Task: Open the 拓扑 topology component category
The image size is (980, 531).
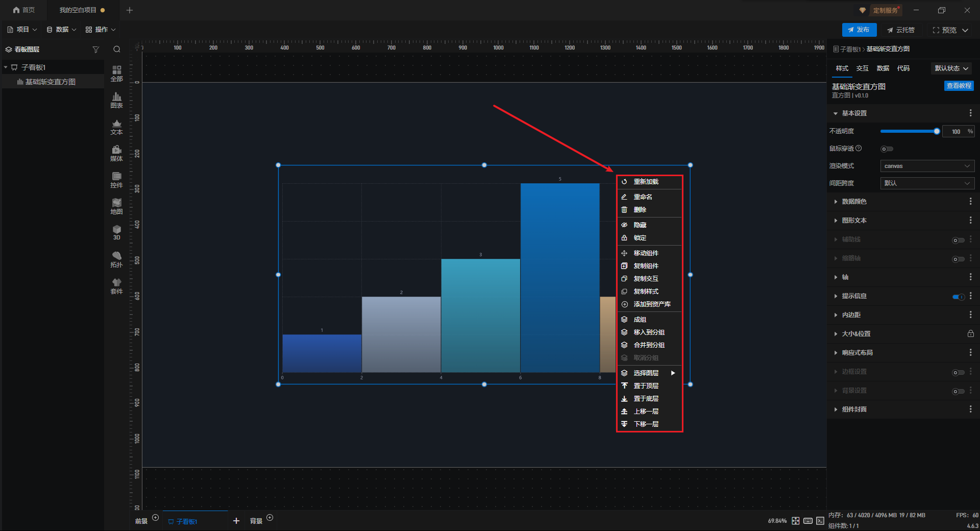Action: point(116,259)
